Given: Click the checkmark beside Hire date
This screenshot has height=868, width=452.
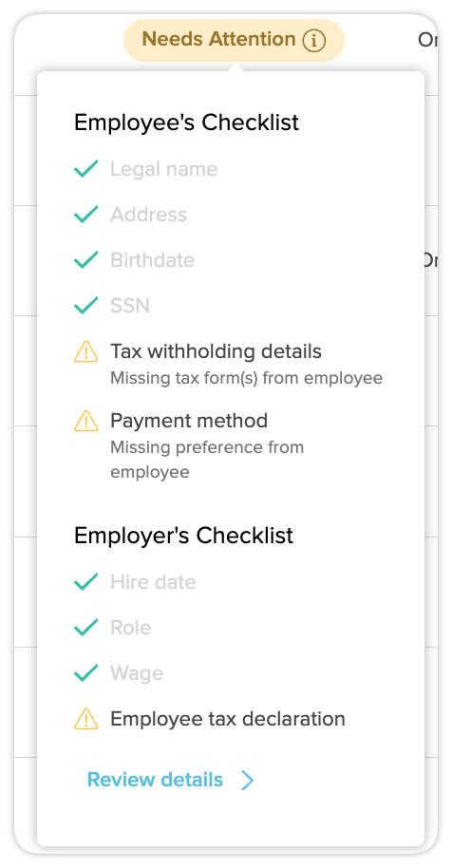Looking at the screenshot, I should (x=85, y=582).
